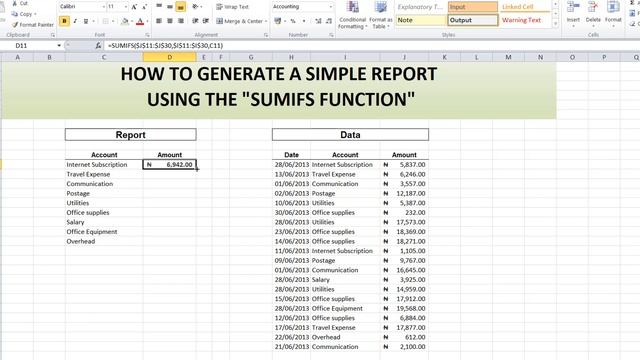This screenshot has height=360, width=640.
Task: Toggle Wrap Text
Action: pyautogui.click(x=232, y=7)
